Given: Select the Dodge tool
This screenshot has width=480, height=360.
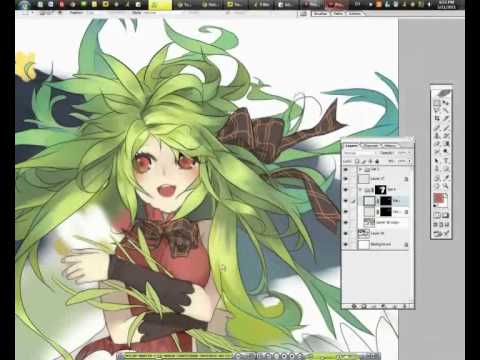Looking at the screenshot, I should [446, 152].
